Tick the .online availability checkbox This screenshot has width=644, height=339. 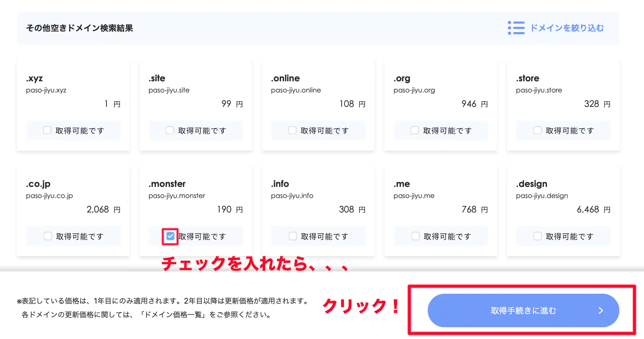coord(292,130)
